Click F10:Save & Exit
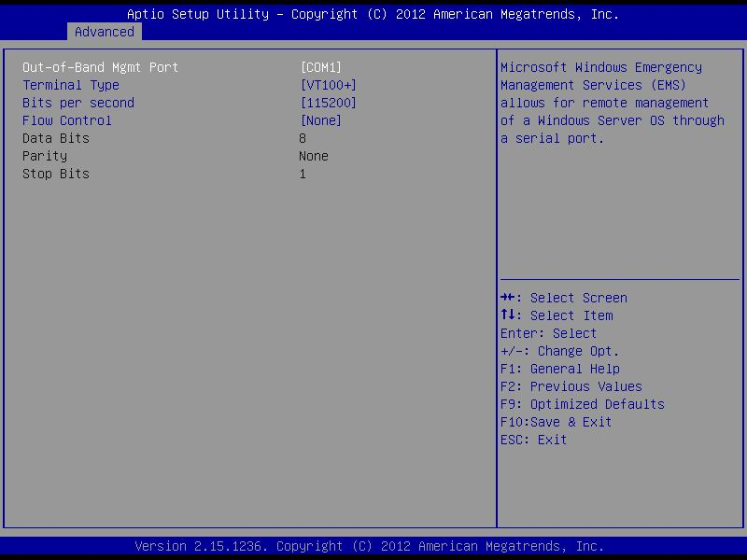 point(556,422)
